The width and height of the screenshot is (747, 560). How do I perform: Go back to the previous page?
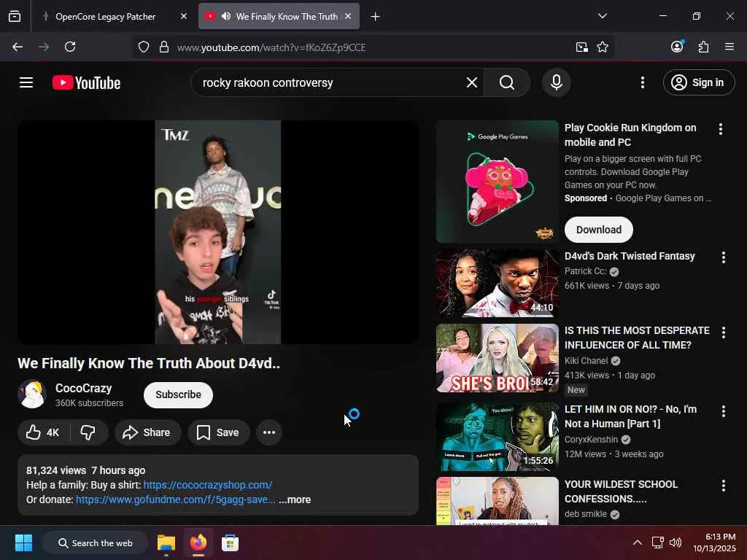click(18, 47)
